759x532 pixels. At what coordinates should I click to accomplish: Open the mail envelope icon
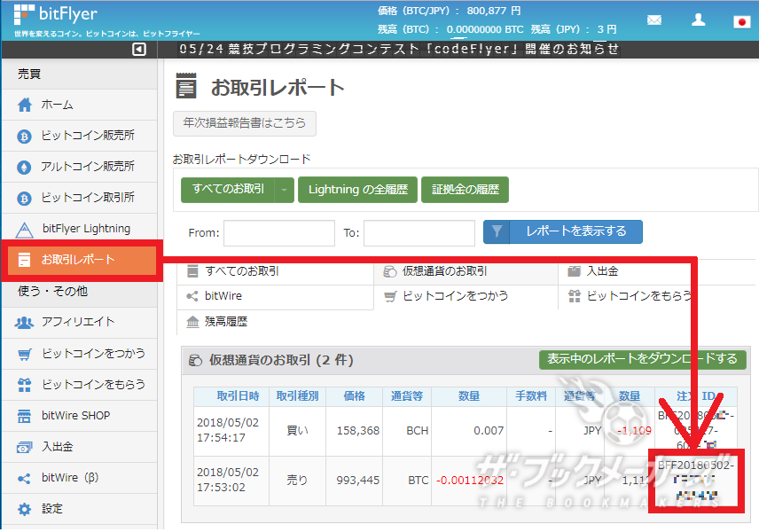[x=654, y=20]
